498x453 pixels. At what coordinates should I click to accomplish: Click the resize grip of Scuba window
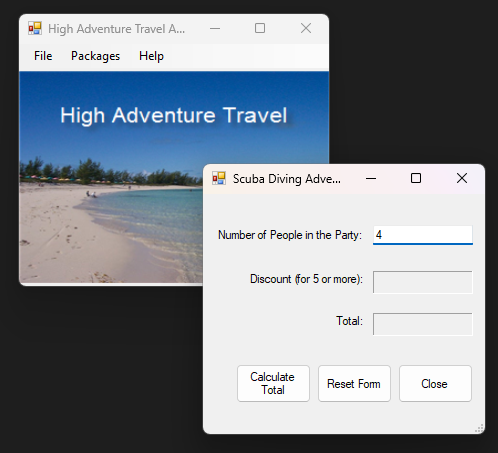pyautogui.click(x=479, y=428)
